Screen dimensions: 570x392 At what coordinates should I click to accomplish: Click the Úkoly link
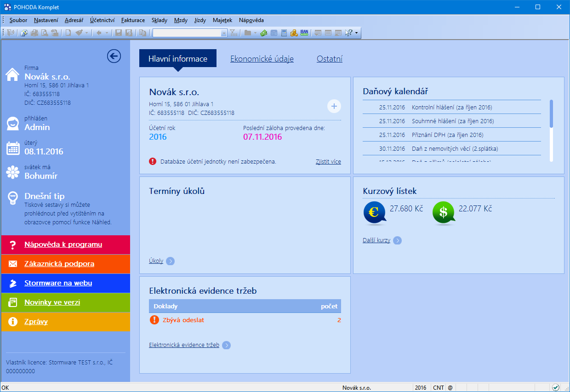pyautogui.click(x=156, y=261)
